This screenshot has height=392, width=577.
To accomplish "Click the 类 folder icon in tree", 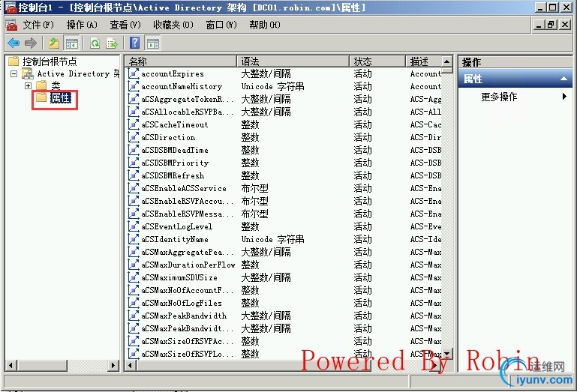I will (41, 85).
